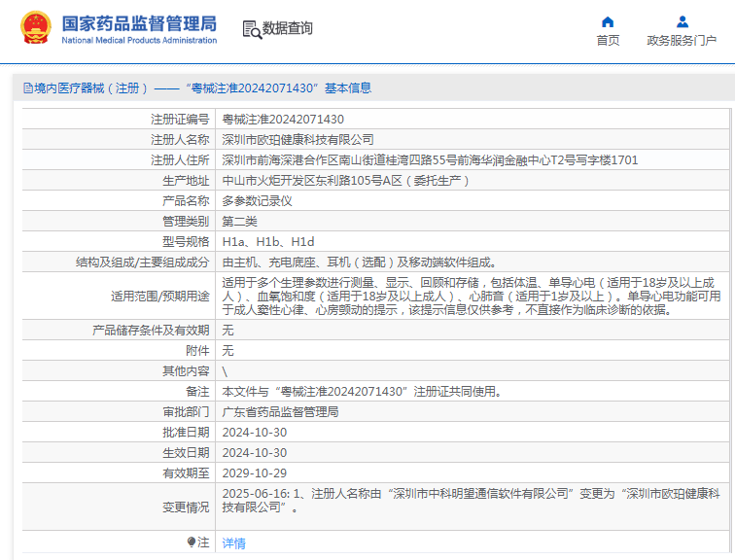This screenshot has width=735, height=560.
Task: Click 批准日期 label
Action: (186, 432)
